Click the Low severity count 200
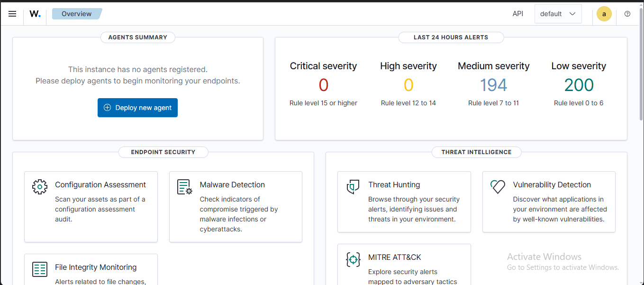 tap(579, 85)
